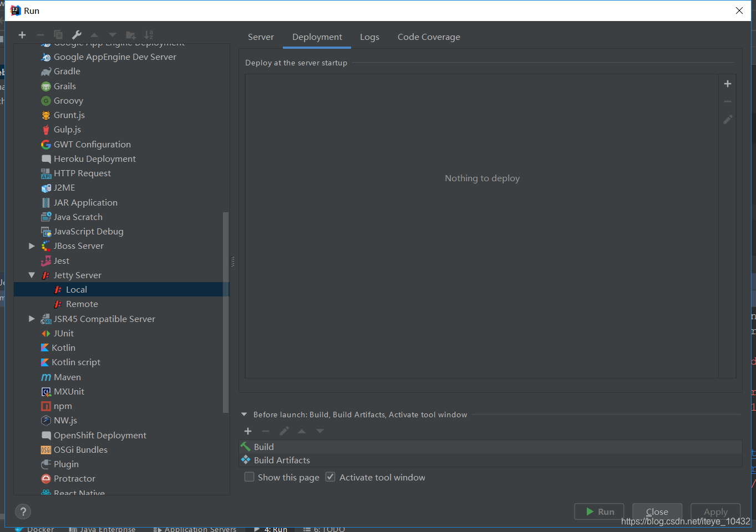Image resolution: width=756 pixels, height=532 pixels.
Task: Click the copy configuration icon
Action: (58, 35)
